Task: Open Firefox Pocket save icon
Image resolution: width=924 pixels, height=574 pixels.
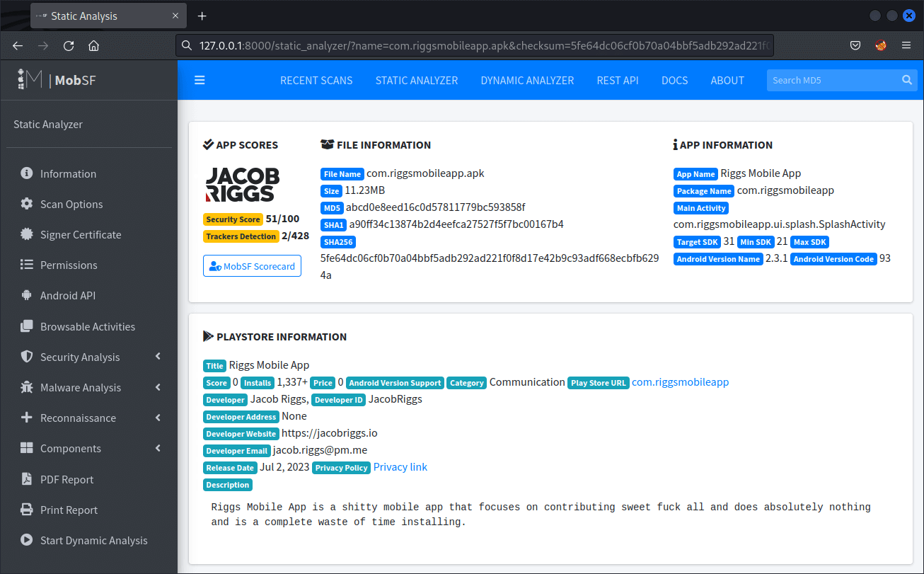Action: coord(855,45)
